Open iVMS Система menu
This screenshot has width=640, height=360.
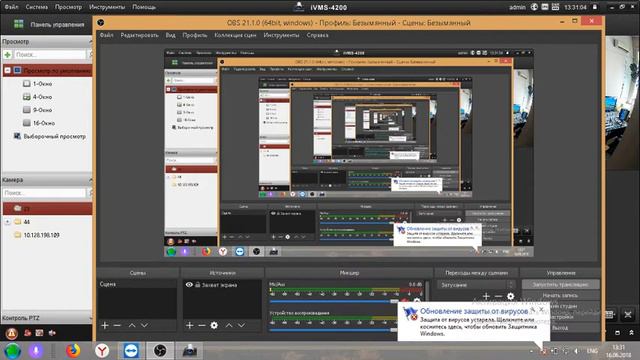click(x=36, y=7)
